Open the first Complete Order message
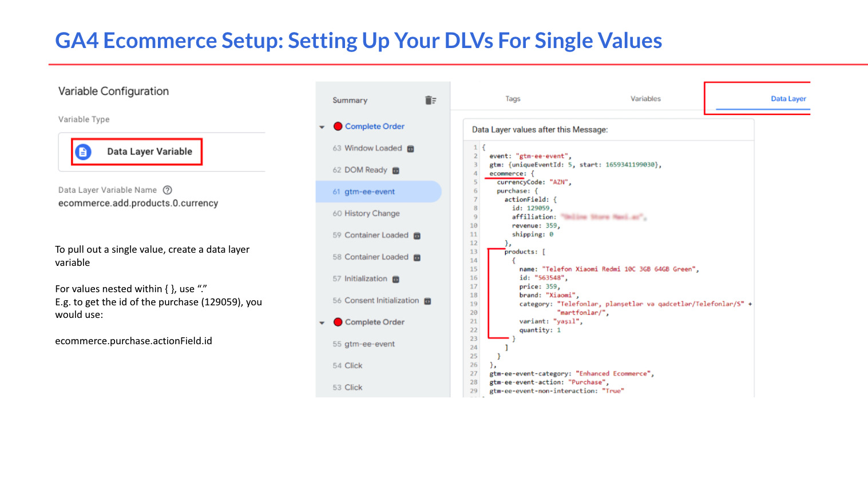The image size is (868, 486). click(374, 126)
